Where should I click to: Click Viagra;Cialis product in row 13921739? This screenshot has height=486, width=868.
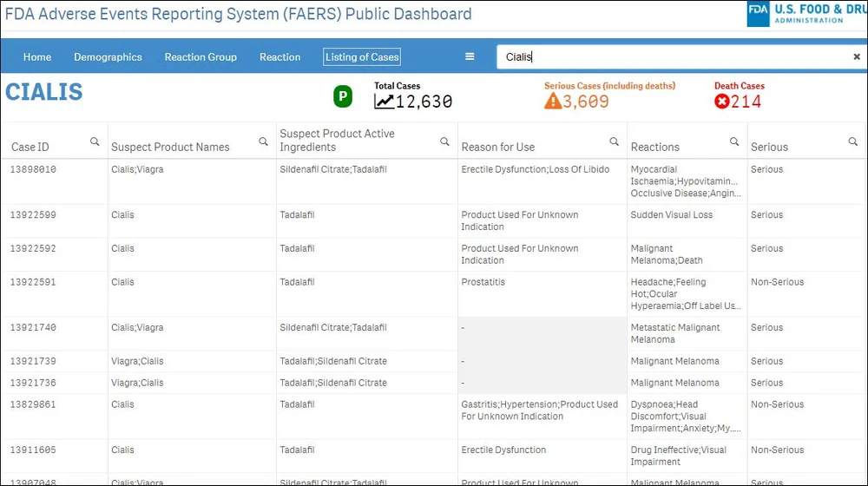click(137, 361)
